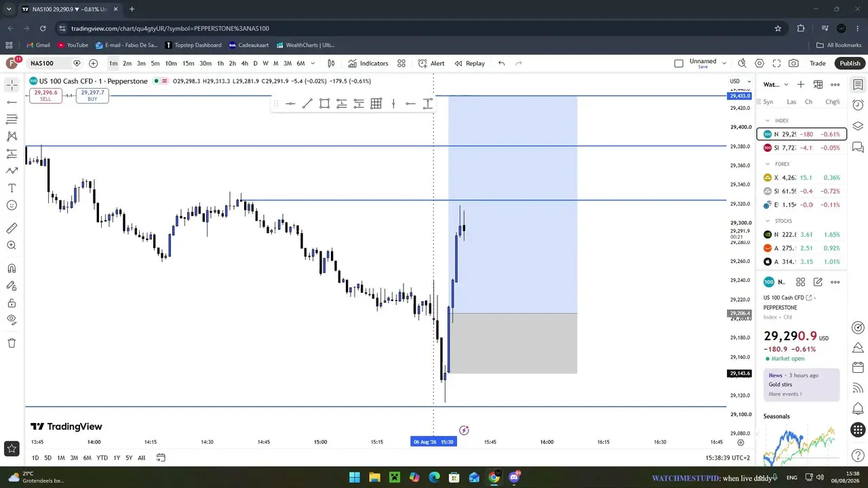The image size is (868, 488).
Task: Take a chart snapshot with camera
Action: (x=793, y=63)
